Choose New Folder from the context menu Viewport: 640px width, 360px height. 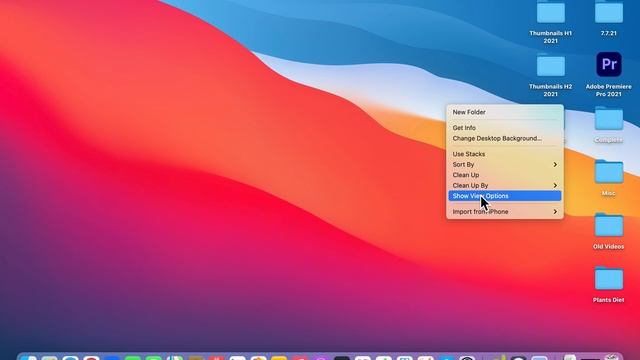pos(505,112)
